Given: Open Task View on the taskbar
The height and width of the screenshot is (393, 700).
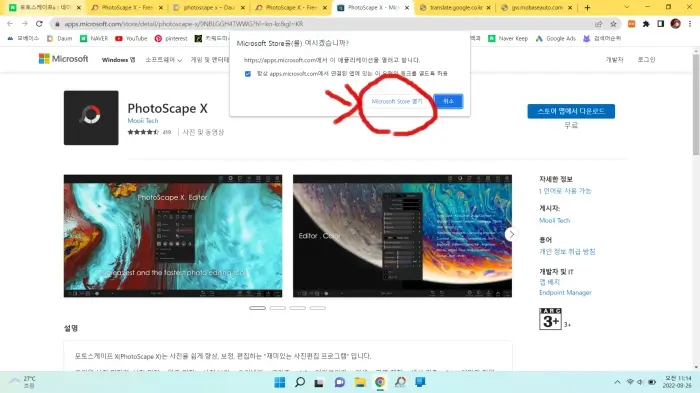Looking at the screenshot, I should (x=319, y=382).
